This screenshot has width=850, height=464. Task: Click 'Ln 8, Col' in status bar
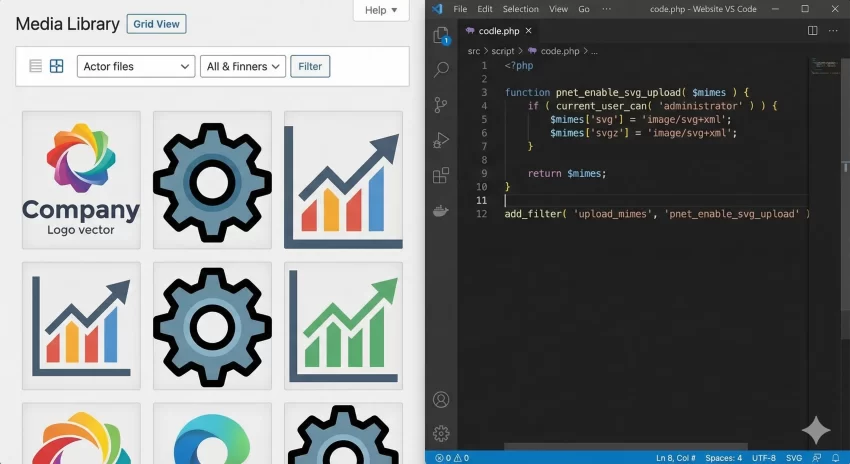click(x=675, y=458)
